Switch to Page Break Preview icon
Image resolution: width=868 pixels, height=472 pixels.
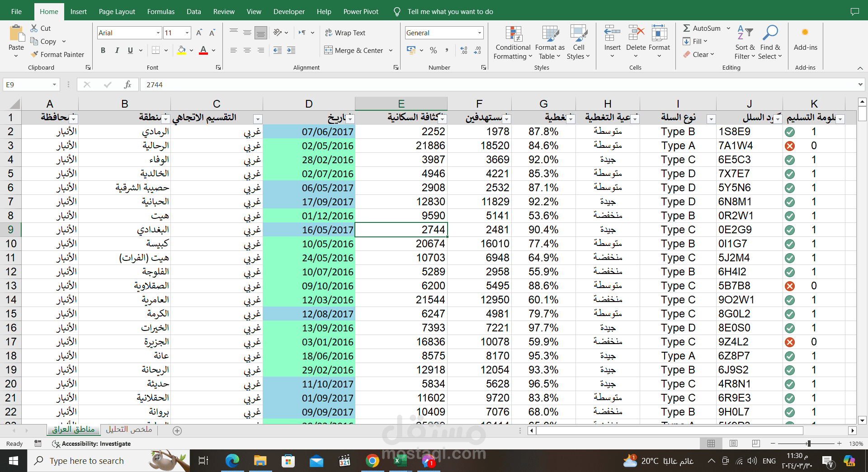pyautogui.click(x=756, y=444)
